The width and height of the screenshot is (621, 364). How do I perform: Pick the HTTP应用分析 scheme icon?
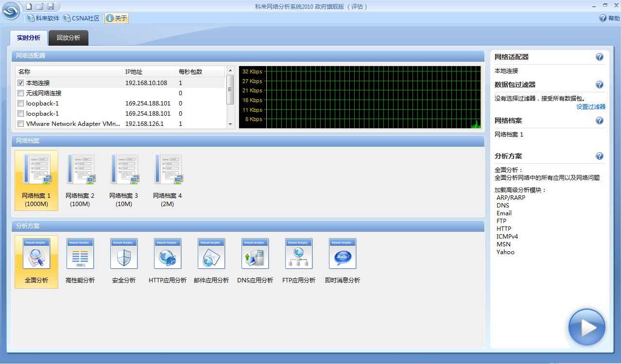point(168,254)
